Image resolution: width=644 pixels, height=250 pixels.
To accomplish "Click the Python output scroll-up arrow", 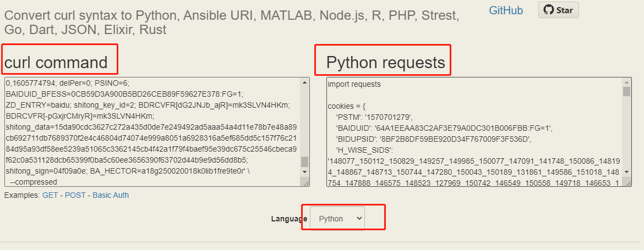I will (626, 82).
